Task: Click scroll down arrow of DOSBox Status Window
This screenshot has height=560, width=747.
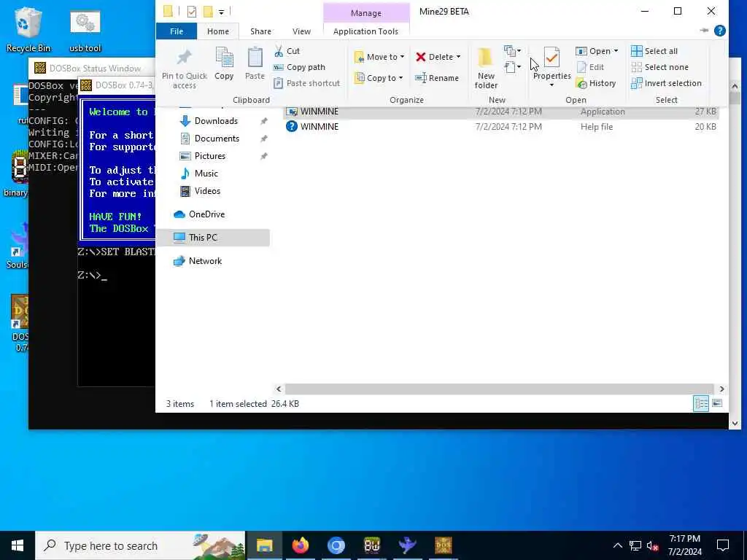Action: [x=735, y=423]
